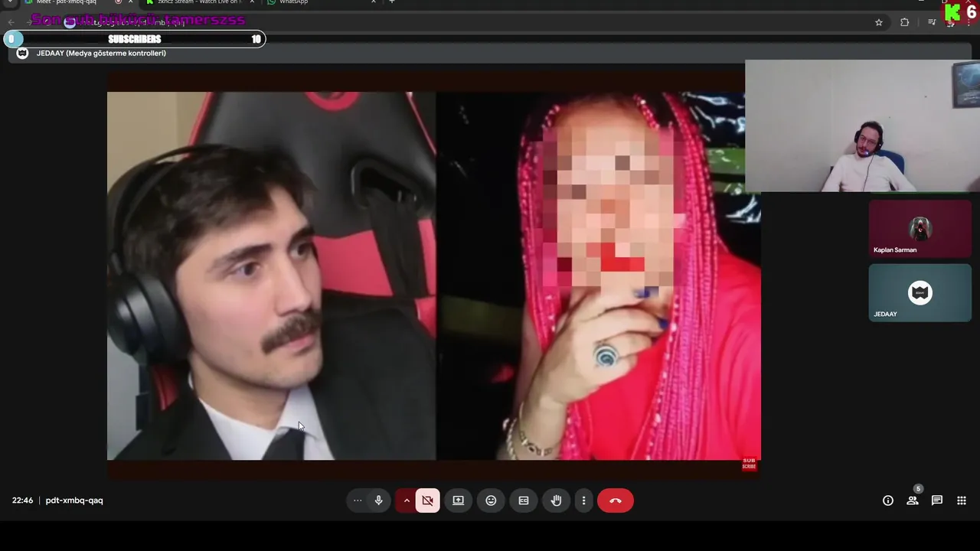Click the meeting code pdt-xmbq-qaq
The width and height of the screenshot is (980, 551).
[x=74, y=500]
